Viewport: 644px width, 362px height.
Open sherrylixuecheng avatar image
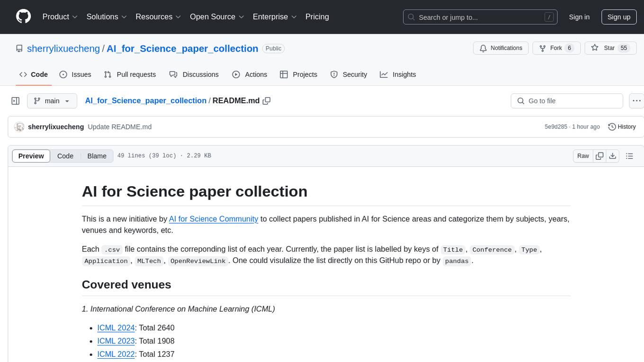tap(19, 127)
